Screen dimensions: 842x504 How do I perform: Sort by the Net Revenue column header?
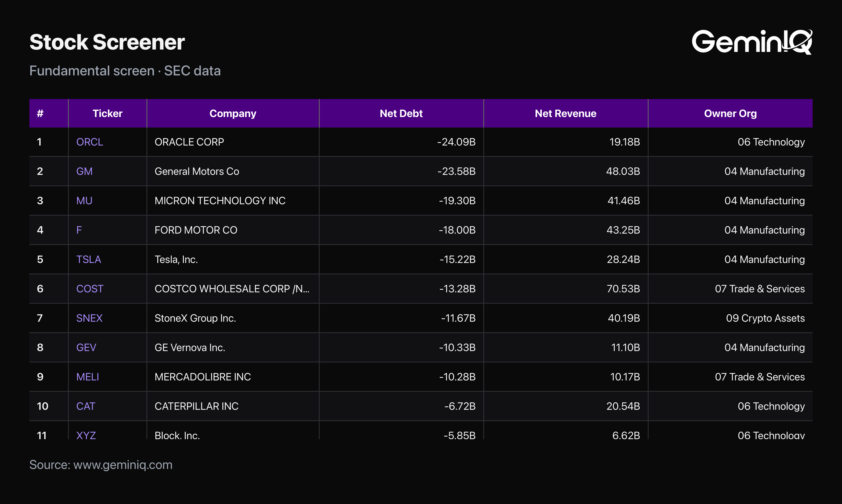click(x=565, y=113)
